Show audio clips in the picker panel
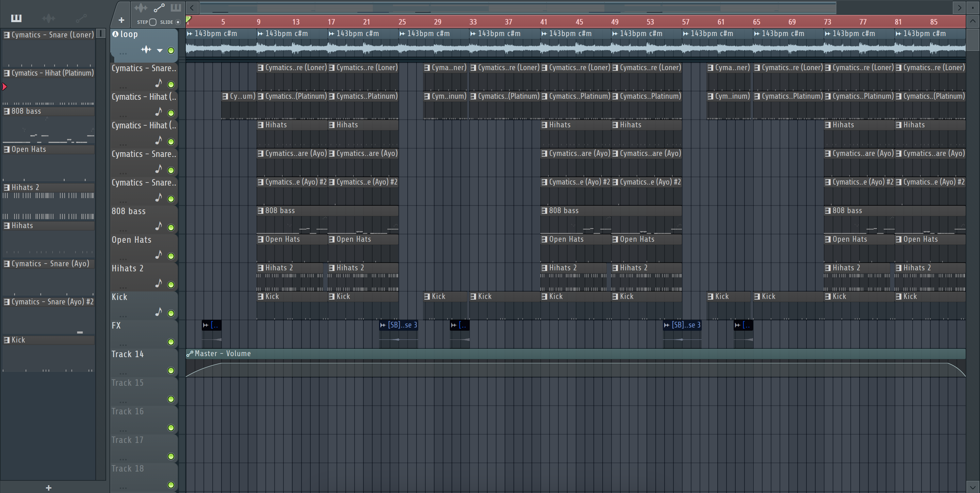 click(x=49, y=18)
